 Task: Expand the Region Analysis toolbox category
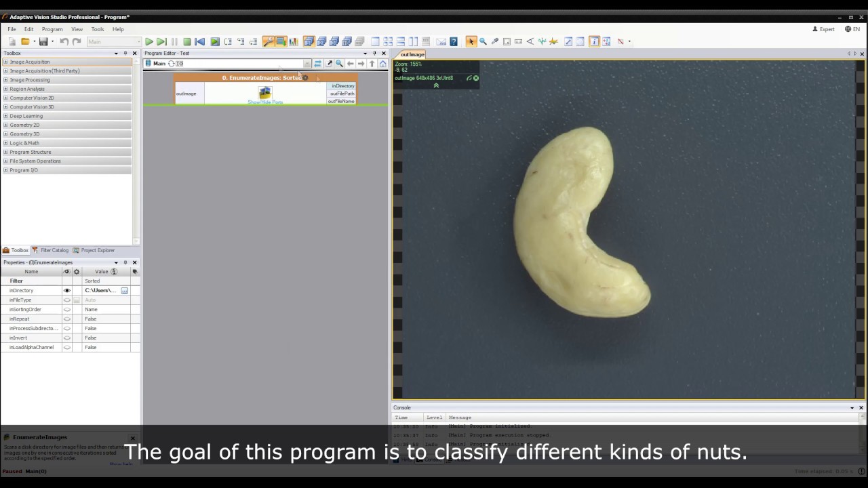tap(6, 89)
